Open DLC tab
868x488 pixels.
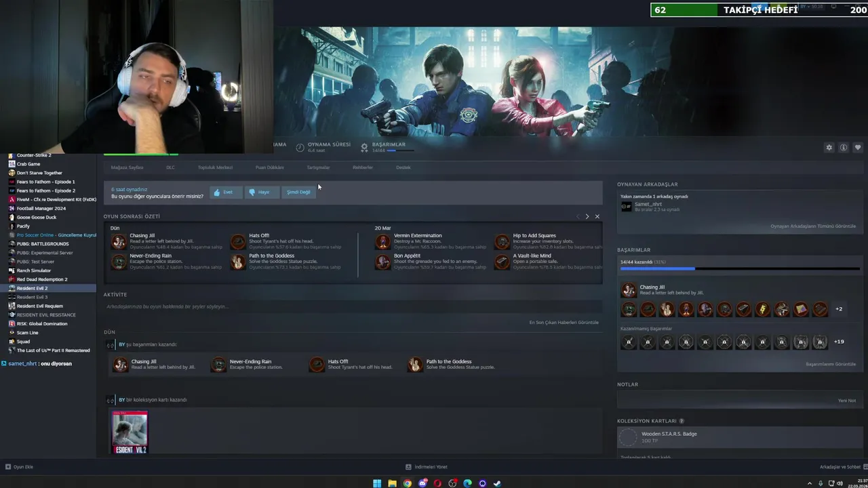(170, 167)
